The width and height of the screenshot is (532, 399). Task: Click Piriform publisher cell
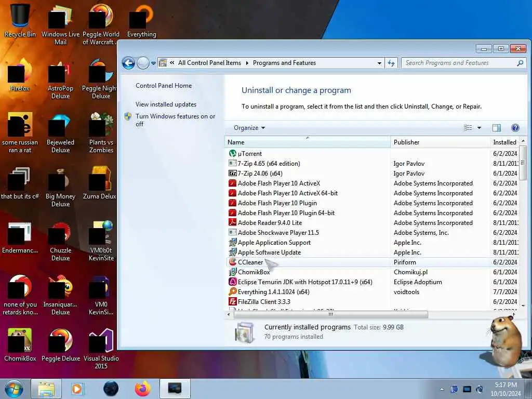[x=405, y=262]
